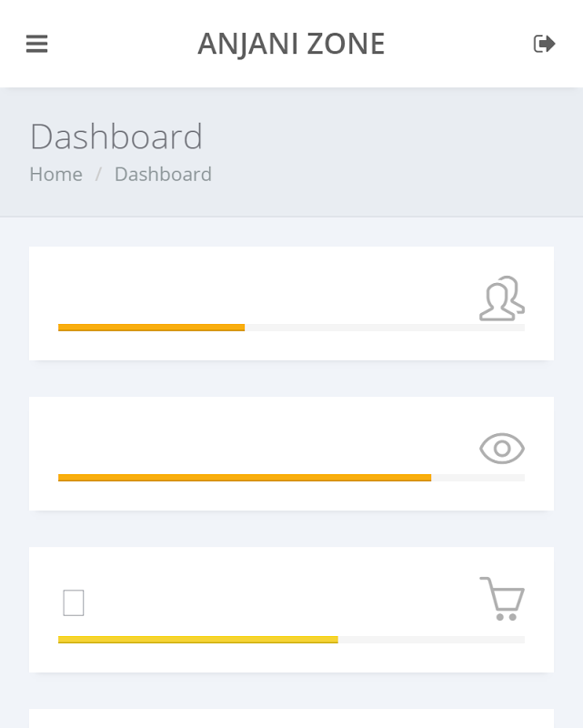Go to Home via breadcrumb
Viewport: 583px width, 728px height.
point(55,174)
